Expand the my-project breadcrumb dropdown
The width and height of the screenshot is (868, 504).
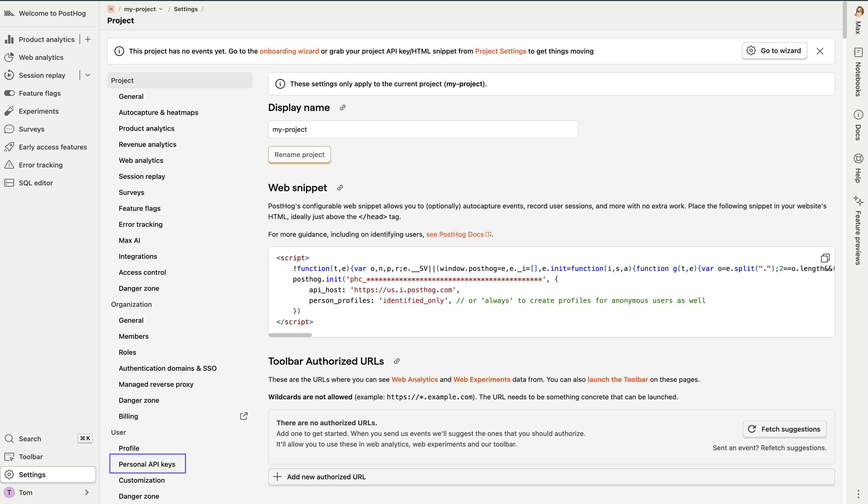161,9
